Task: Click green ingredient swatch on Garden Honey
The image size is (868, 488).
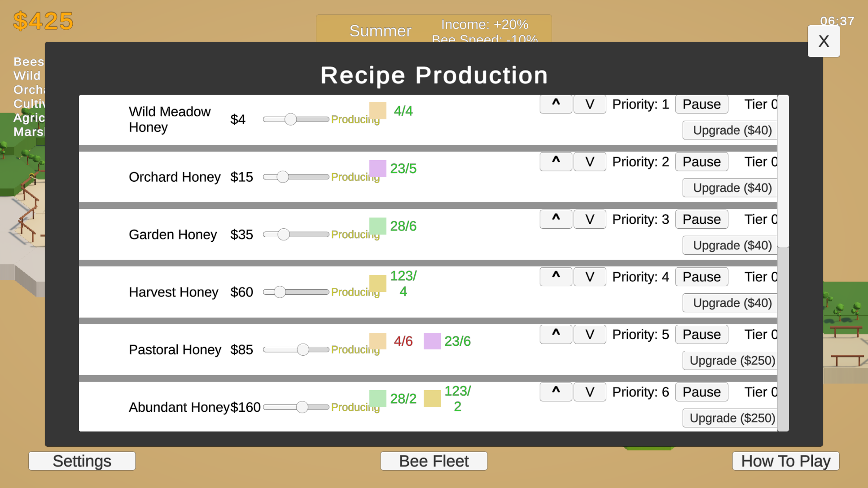Action: (x=377, y=226)
